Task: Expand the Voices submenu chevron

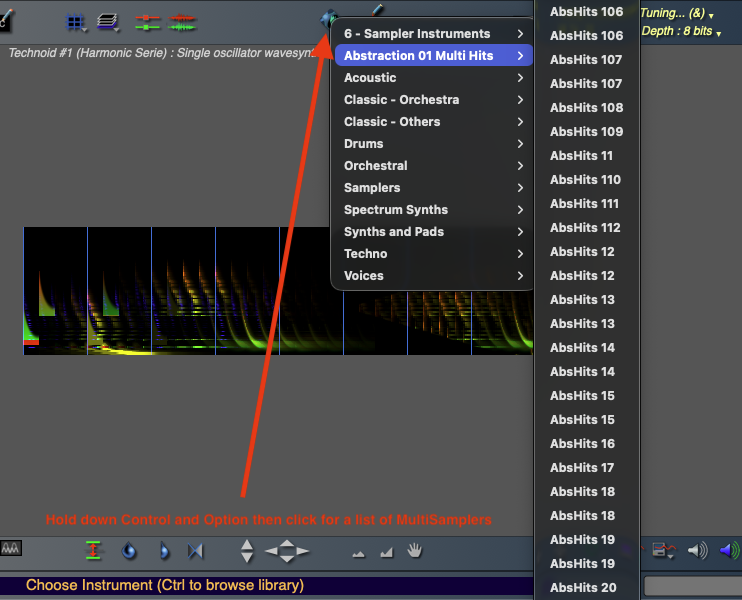Action: (x=520, y=276)
